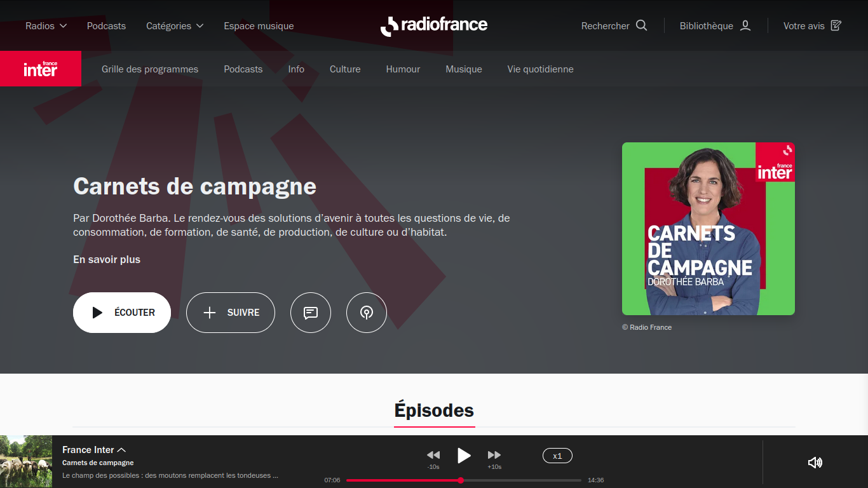Open Grille des programmes
The image size is (868, 488).
[150, 69]
